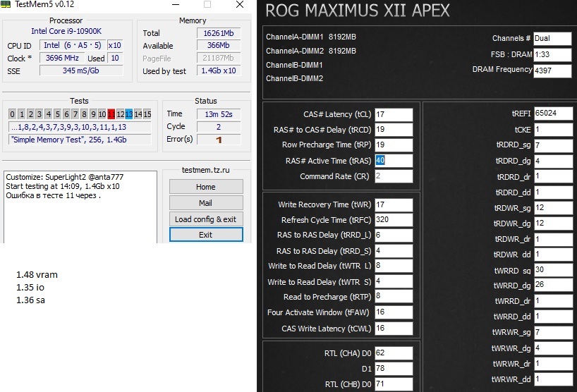Click the 1.48 vram note text
577x392 pixels.
tap(37, 275)
